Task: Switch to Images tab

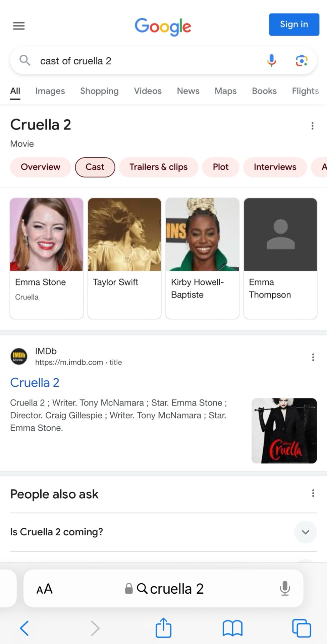Action: click(x=50, y=91)
